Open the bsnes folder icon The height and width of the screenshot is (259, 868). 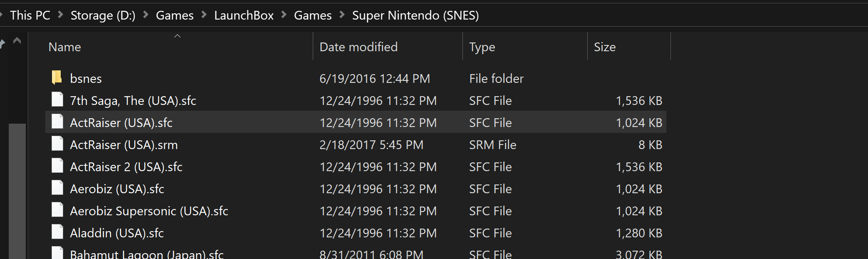pyautogui.click(x=57, y=77)
